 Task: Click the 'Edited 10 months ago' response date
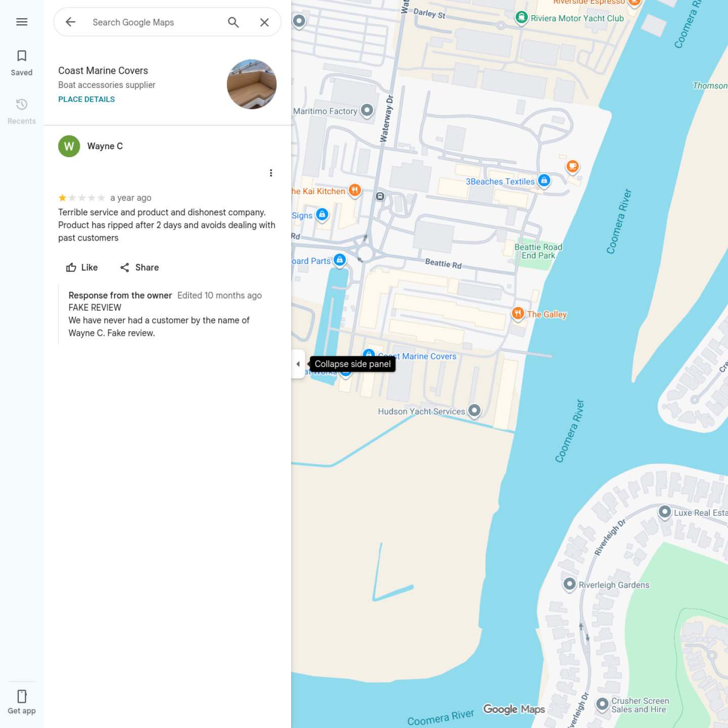219,295
